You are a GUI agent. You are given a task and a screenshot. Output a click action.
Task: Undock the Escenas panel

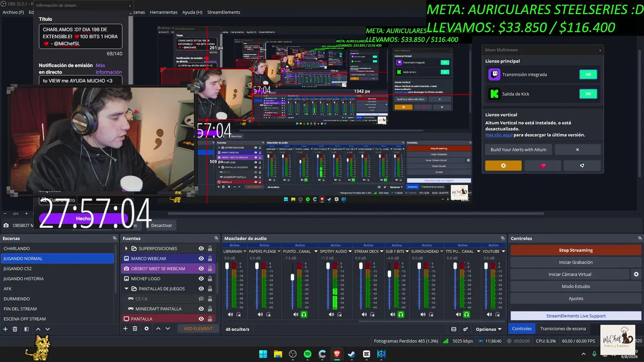(115, 238)
